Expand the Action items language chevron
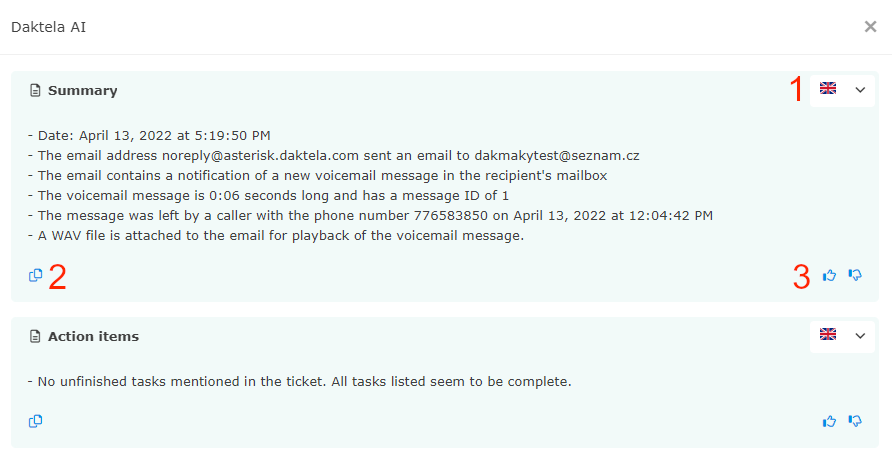This screenshot has height=460, width=892. pos(860,335)
